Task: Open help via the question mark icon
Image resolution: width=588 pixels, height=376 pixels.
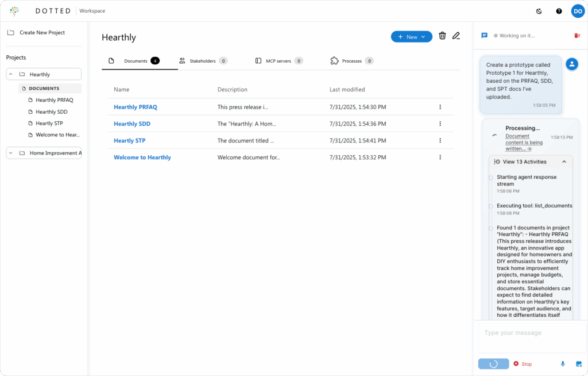Action: point(559,11)
